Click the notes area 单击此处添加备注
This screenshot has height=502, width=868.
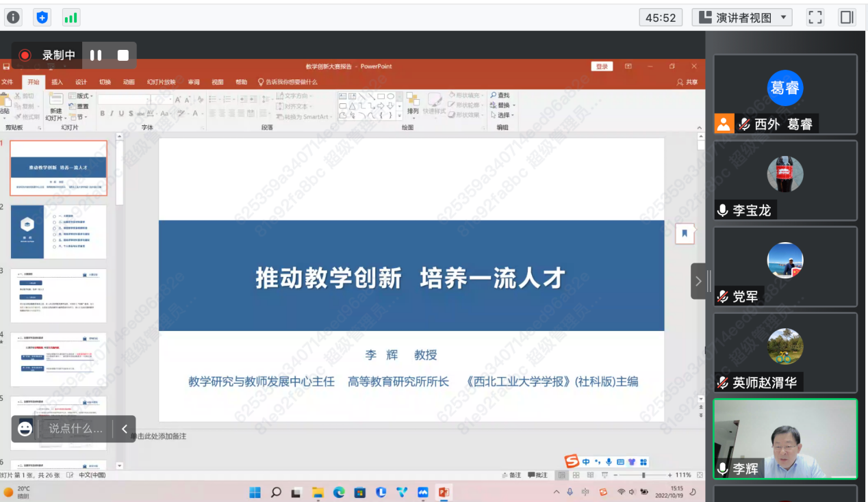(x=158, y=436)
